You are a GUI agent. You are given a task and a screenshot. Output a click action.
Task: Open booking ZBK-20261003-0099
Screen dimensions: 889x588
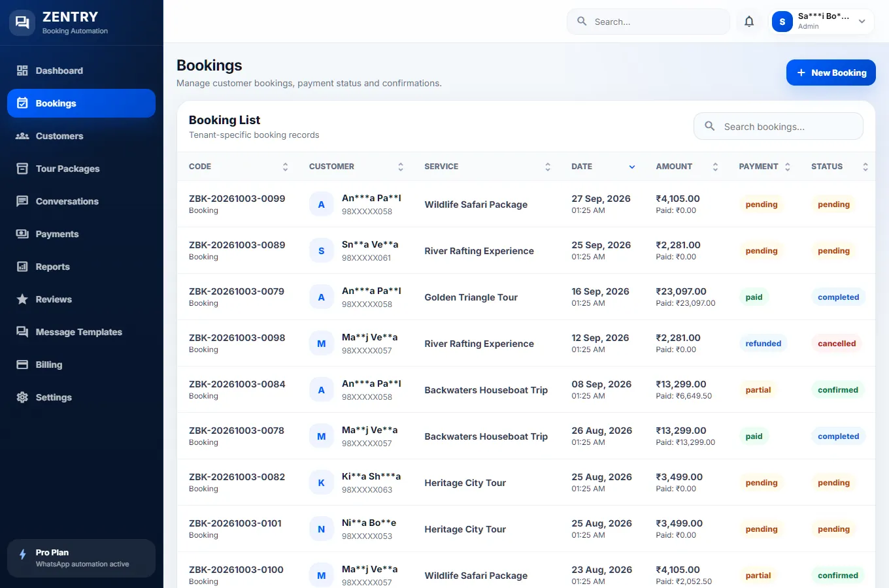(237, 199)
